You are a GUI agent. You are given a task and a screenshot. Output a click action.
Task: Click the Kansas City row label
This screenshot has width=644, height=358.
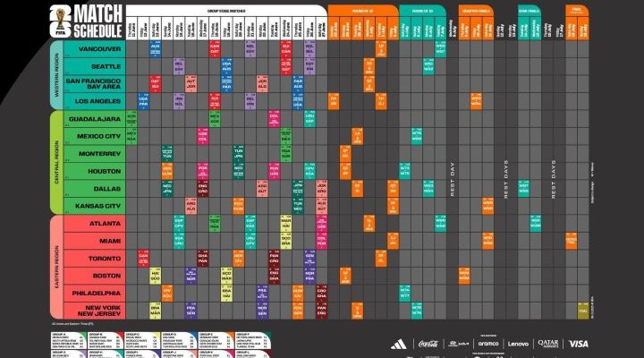pos(94,206)
